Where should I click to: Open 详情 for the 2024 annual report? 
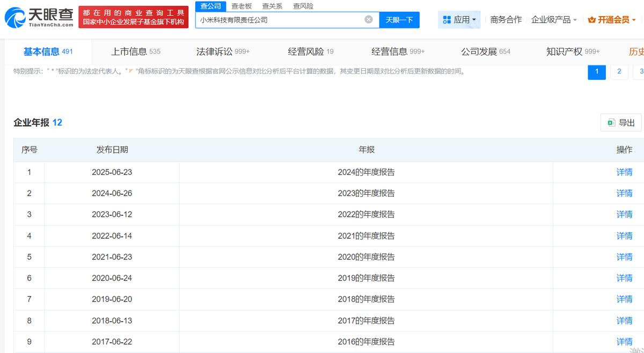(x=624, y=172)
